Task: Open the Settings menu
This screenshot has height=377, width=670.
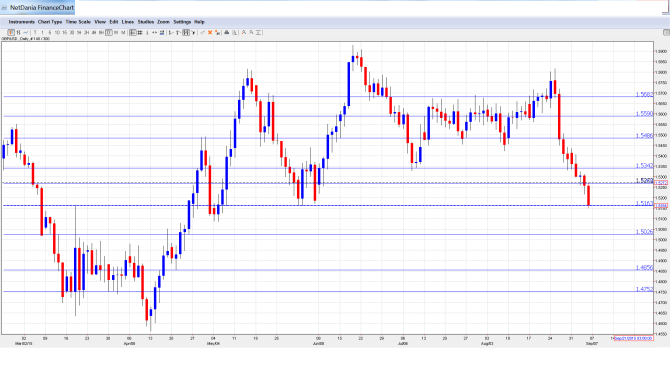Action: click(x=182, y=22)
